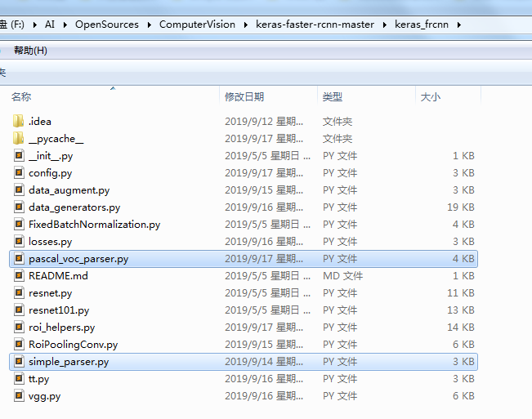Navigate to the AI breadcrumb folder

[50, 25]
